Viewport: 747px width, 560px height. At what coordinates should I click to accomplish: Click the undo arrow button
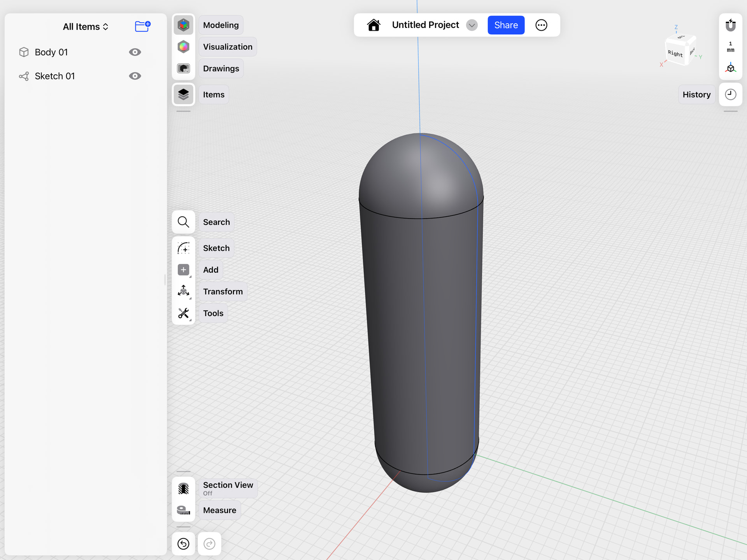pyautogui.click(x=183, y=544)
